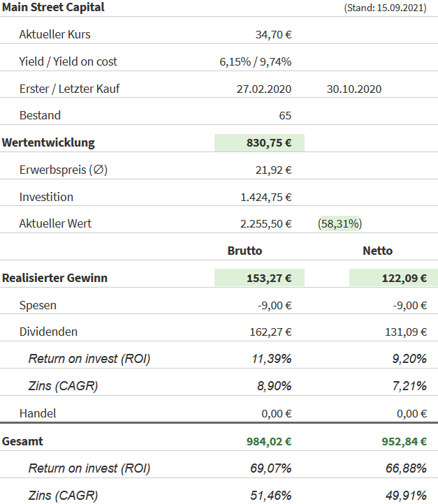Click the highlighted 58,31% gain percentage
Screen dimensions: 438x504
pyautogui.click(x=340, y=224)
